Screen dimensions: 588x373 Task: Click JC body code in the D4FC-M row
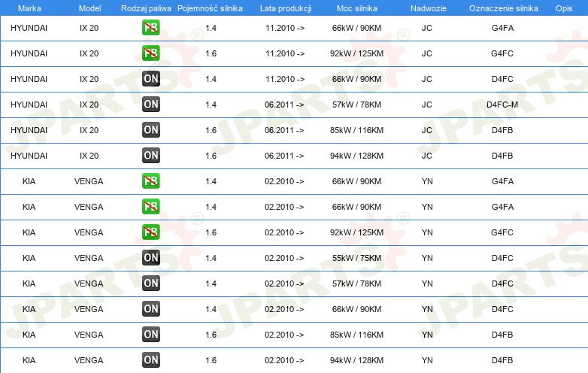[427, 105]
